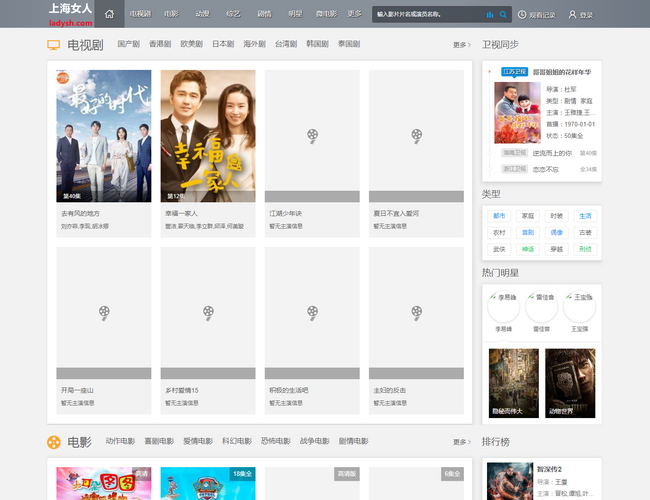
Task: Click placeholder reel icon on 江湖少年诀 card
Action: 312,134
